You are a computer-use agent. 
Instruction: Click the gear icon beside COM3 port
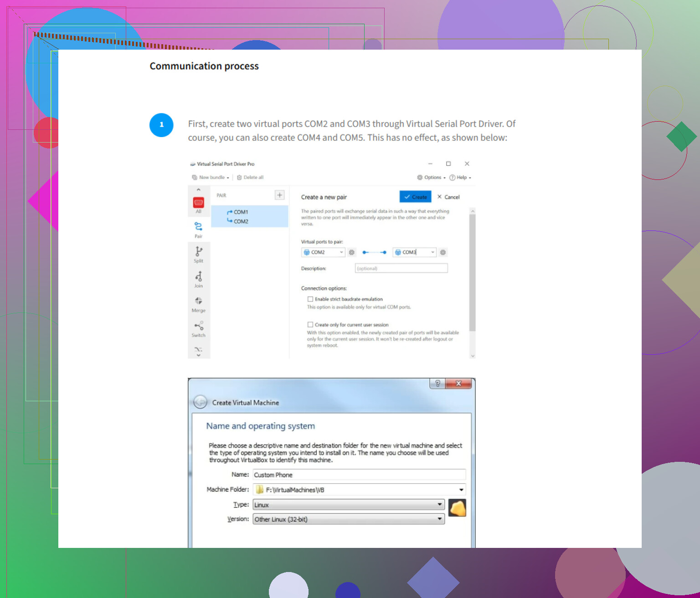(x=443, y=252)
